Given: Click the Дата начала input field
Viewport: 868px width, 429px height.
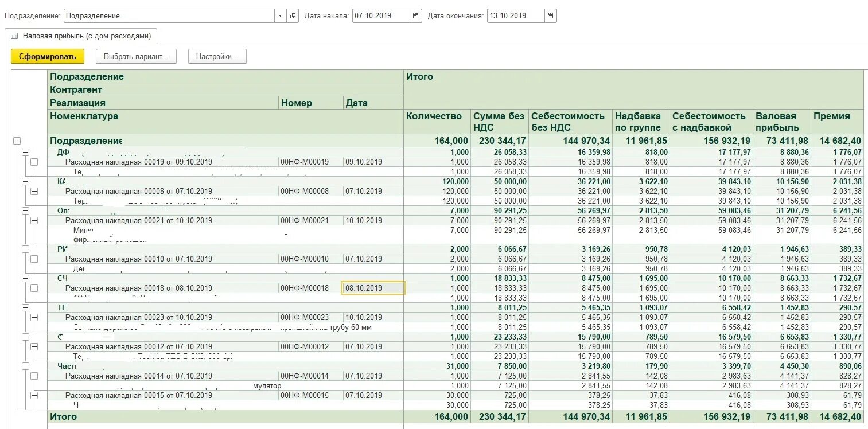Looking at the screenshot, I should click(x=381, y=16).
